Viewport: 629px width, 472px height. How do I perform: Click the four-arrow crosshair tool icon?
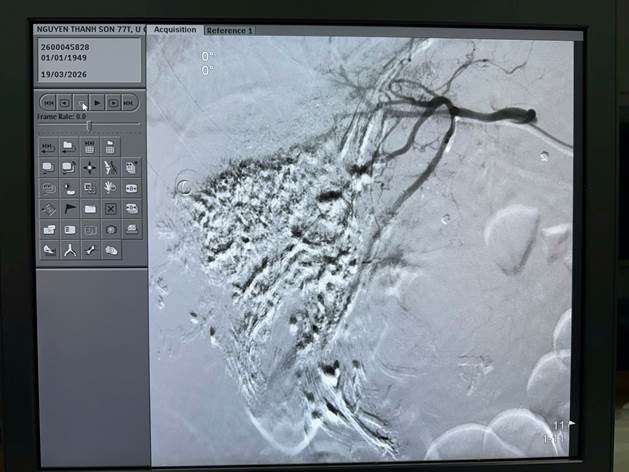point(89,167)
